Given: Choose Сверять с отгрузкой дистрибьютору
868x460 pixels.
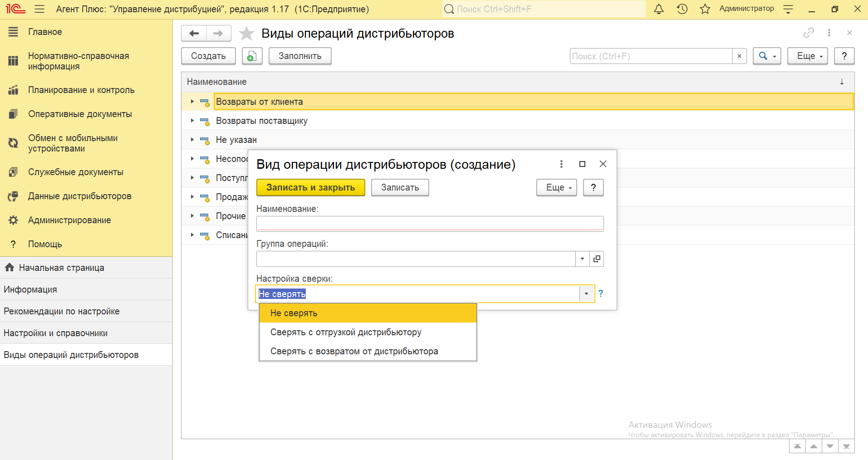Looking at the screenshot, I should [368, 332].
